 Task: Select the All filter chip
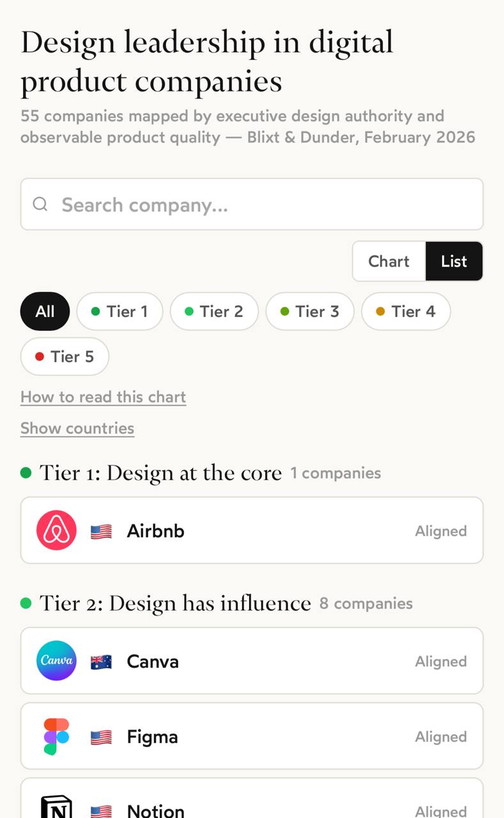pyautogui.click(x=45, y=311)
